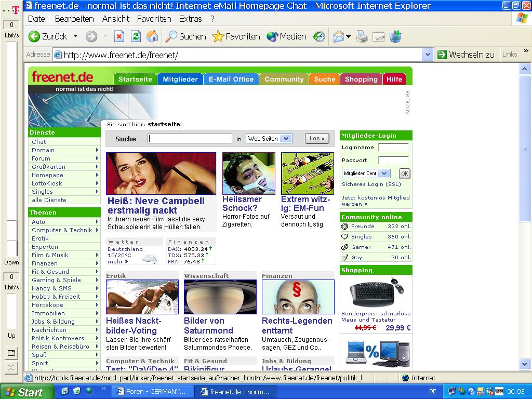Expand the Computer & Technik submenu arrow
Screen dimensions: 532x399
tap(97, 230)
